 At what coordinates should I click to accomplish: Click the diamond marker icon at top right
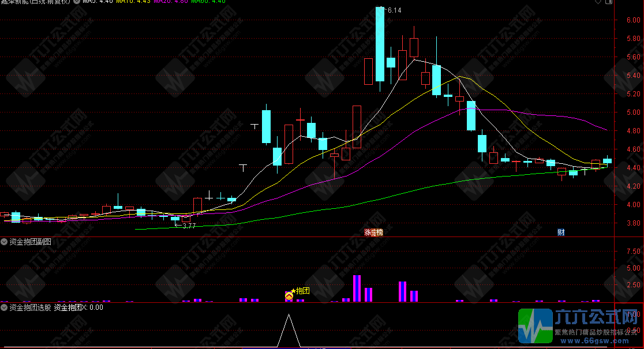(597, 2)
